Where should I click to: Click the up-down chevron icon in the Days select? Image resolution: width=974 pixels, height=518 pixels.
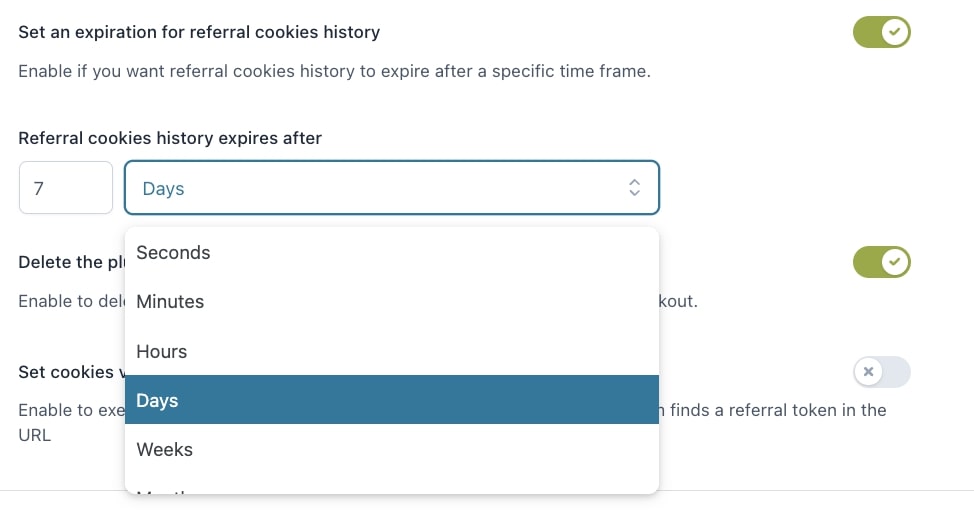[634, 188]
